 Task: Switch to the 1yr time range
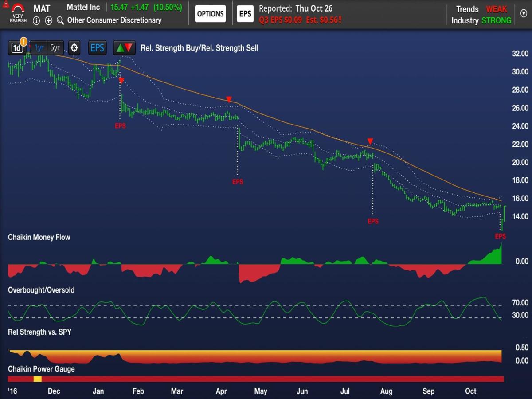[39, 48]
